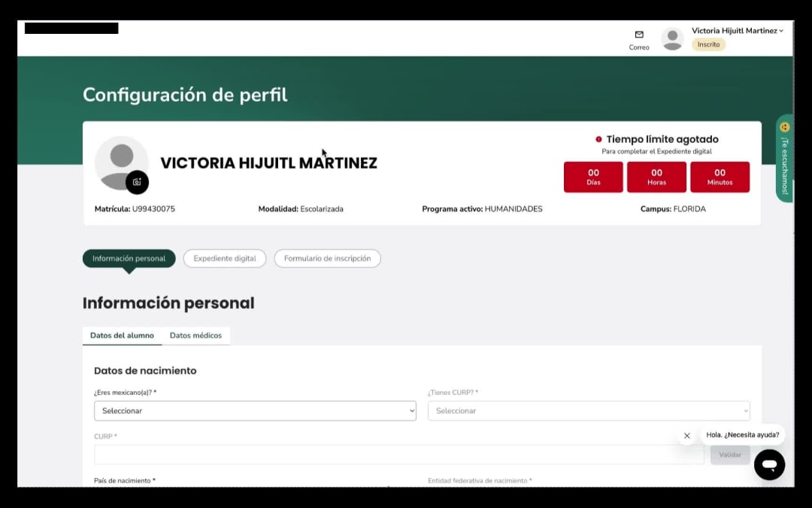Select the Formulario de inscripción tab
The height and width of the screenshot is (508, 812).
[x=327, y=258]
